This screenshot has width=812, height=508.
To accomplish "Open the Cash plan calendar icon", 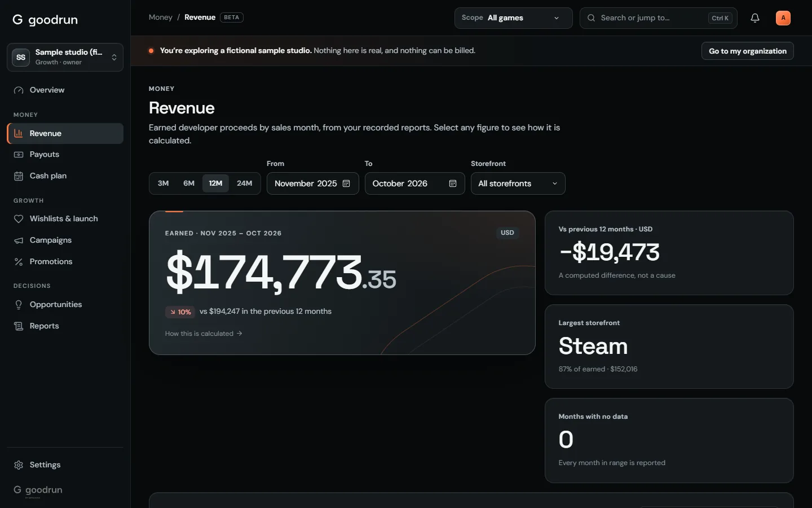I will point(19,176).
